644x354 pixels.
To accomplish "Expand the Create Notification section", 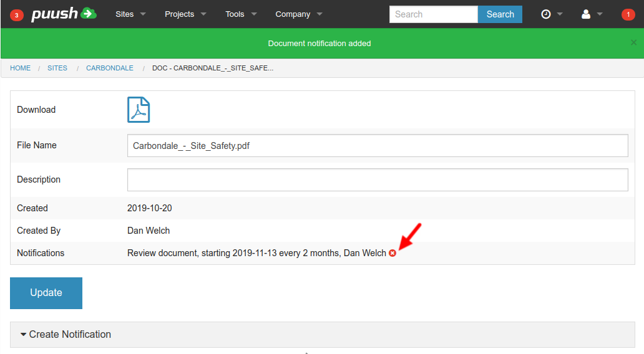I will [x=66, y=335].
